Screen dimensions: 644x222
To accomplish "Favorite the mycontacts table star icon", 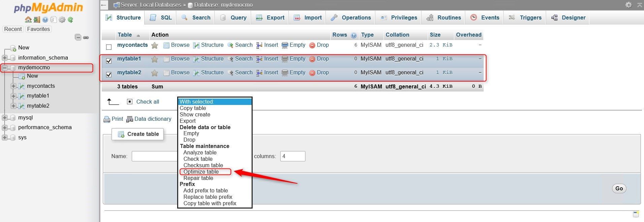I will [x=155, y=45].
